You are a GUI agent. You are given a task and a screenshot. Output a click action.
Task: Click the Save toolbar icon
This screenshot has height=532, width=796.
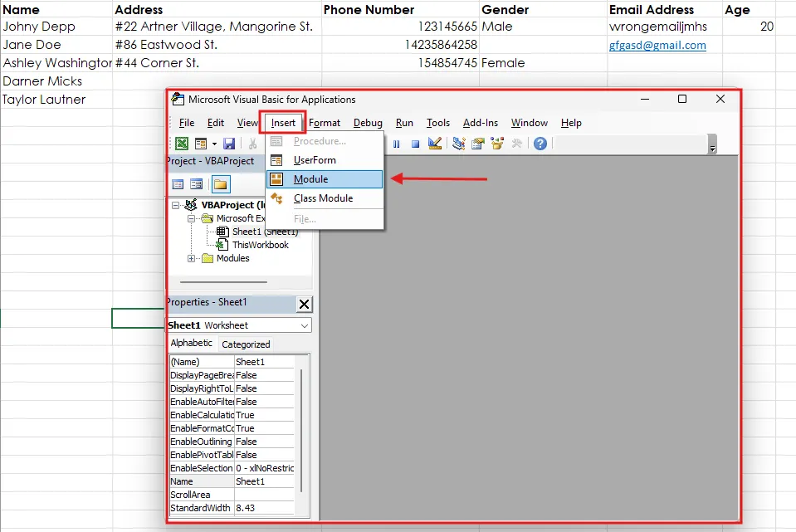[x=227, y=143]
